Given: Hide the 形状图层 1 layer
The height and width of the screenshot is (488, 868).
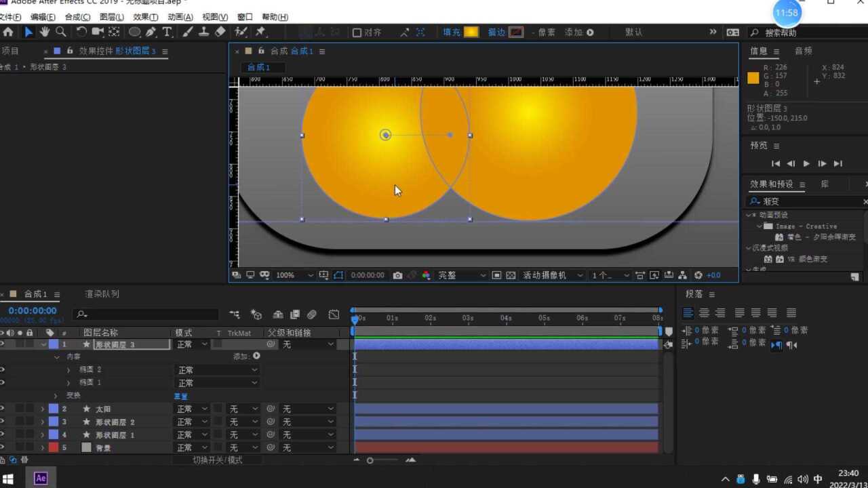Looking at the screenshot, I should pyautogui.click(x=3, y=434).
